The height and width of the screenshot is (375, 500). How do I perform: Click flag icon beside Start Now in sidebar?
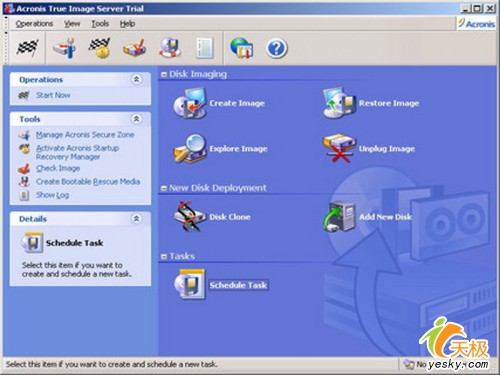[x=24, y=96]
